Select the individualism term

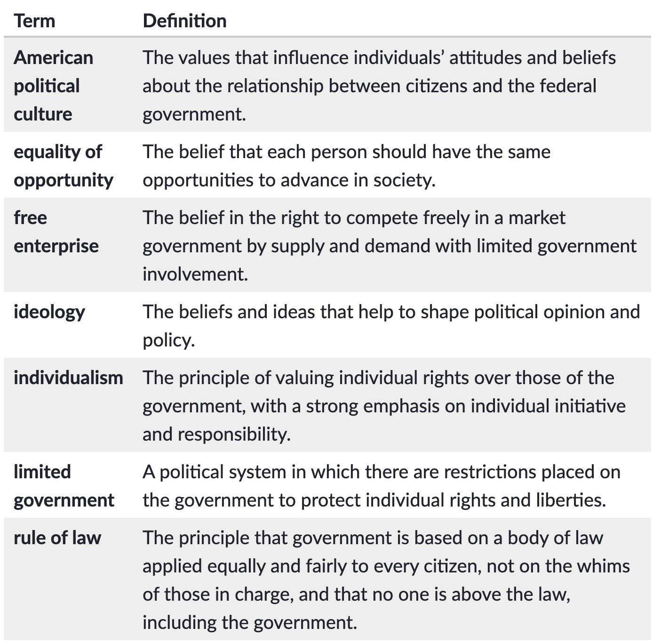(x=68, y=378)
